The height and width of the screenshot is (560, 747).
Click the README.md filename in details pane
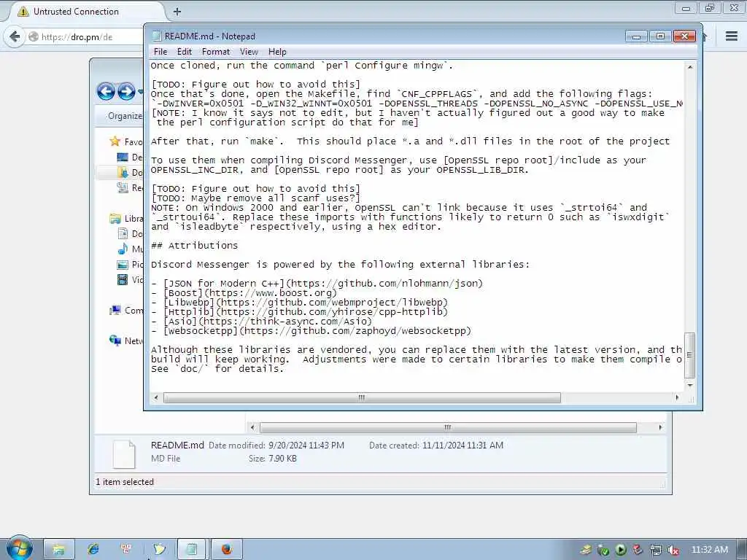pos(177,445)
